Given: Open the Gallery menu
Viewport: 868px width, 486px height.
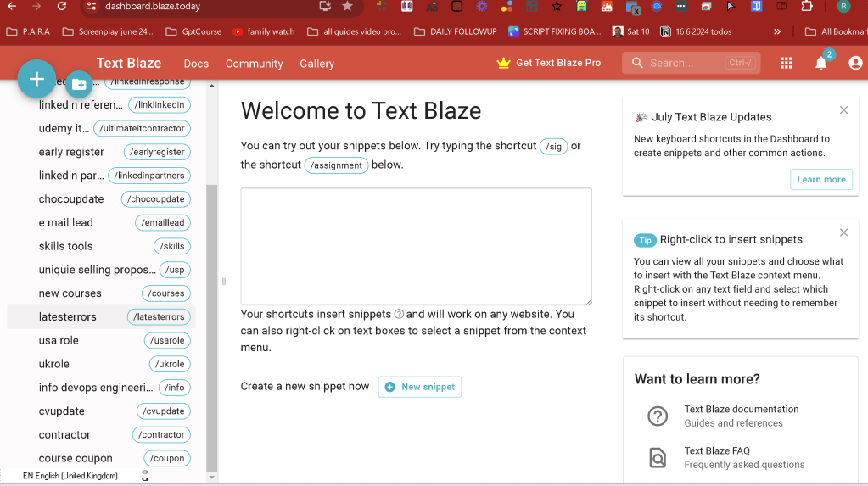Looking at the screenshot, I should (316, 64).
